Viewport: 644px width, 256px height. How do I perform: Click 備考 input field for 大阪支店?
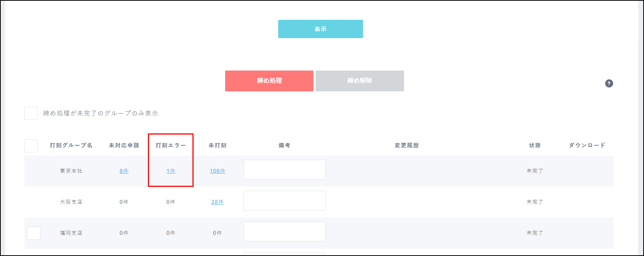tap(284, 201)
